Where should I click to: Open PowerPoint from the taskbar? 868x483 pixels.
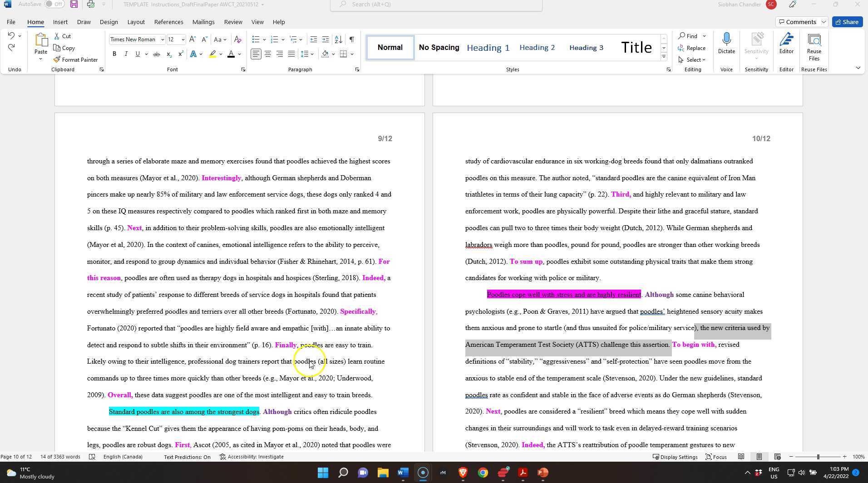click(543, 473)
